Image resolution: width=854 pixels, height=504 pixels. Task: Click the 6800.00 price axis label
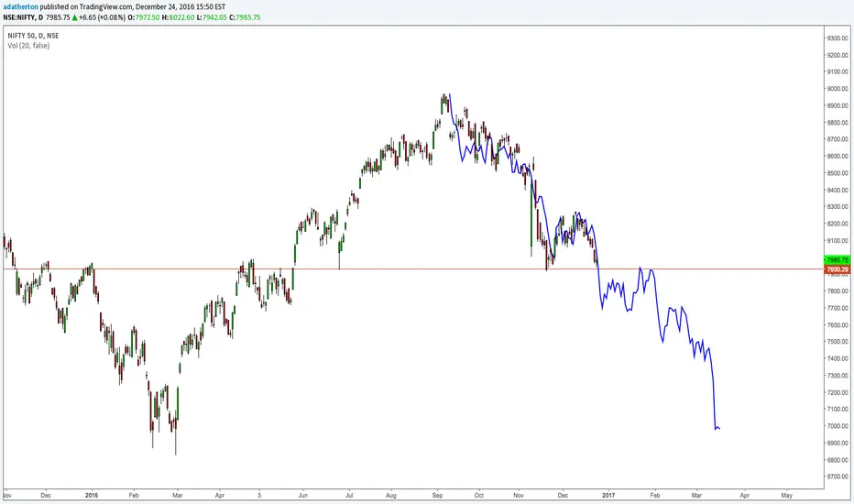pos(838,460)
